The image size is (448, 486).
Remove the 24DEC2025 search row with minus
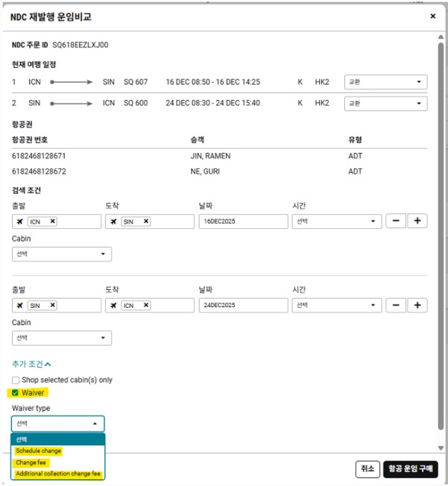[396, 306]
